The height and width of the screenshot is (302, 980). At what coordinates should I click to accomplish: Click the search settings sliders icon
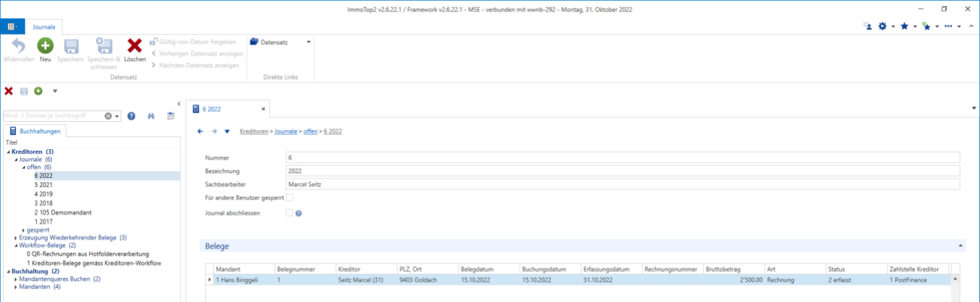[170, 116]
